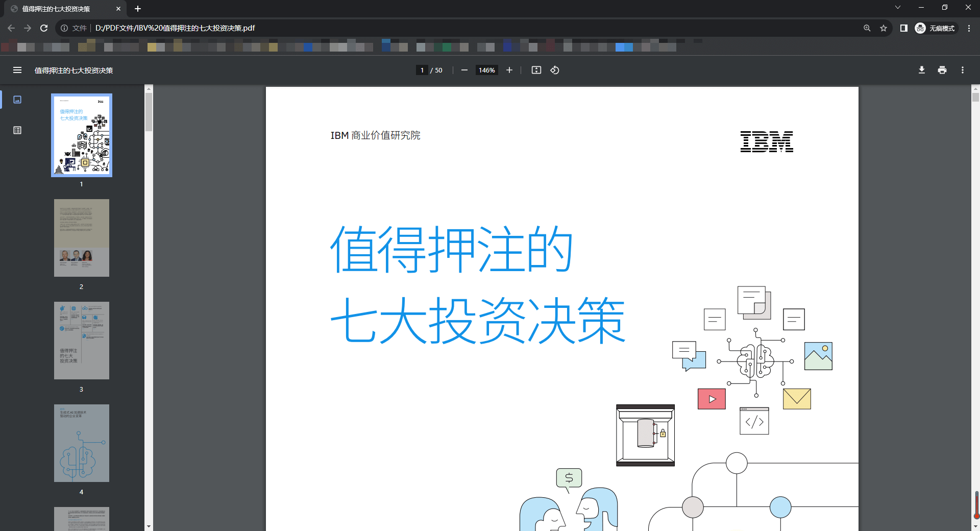Click the page number input field

422,70
